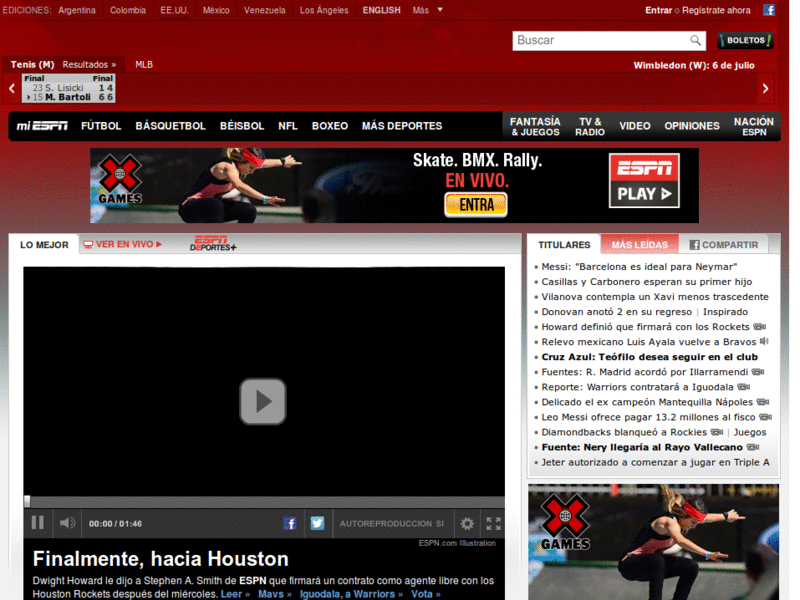Open the NFL menu
800x600 pixels.
288,126
